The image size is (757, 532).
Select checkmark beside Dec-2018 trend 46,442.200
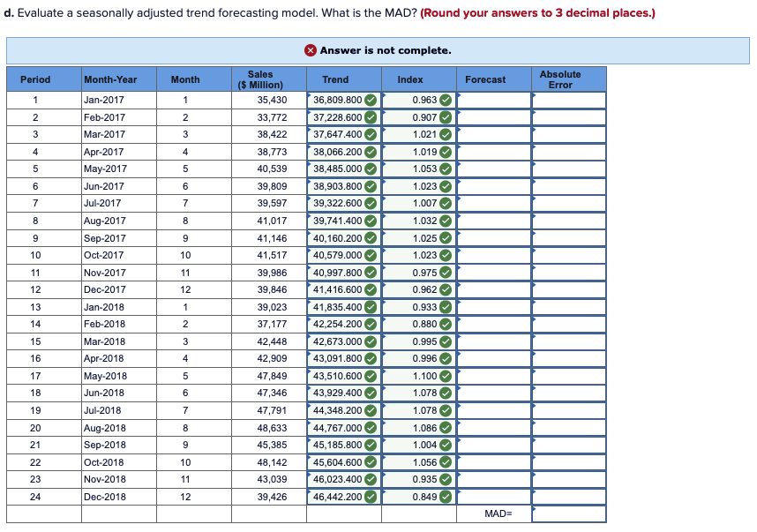[371, 497]
